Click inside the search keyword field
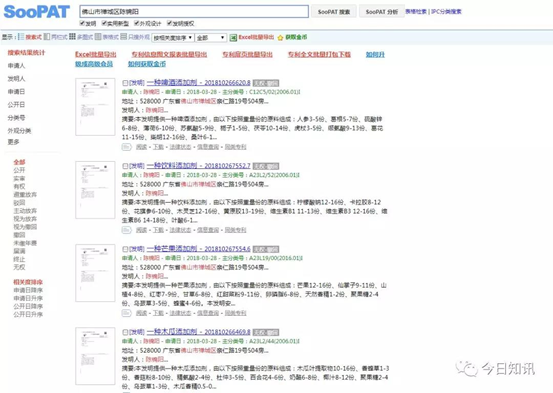Image resolution: width=553 pixels, height=393 pixels. coord(194,12)
